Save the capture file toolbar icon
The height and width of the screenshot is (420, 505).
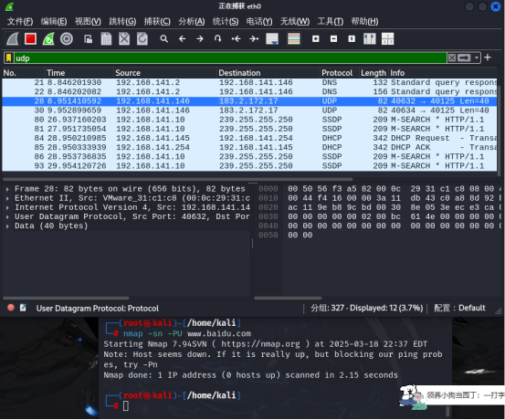(x=106, y=39)
